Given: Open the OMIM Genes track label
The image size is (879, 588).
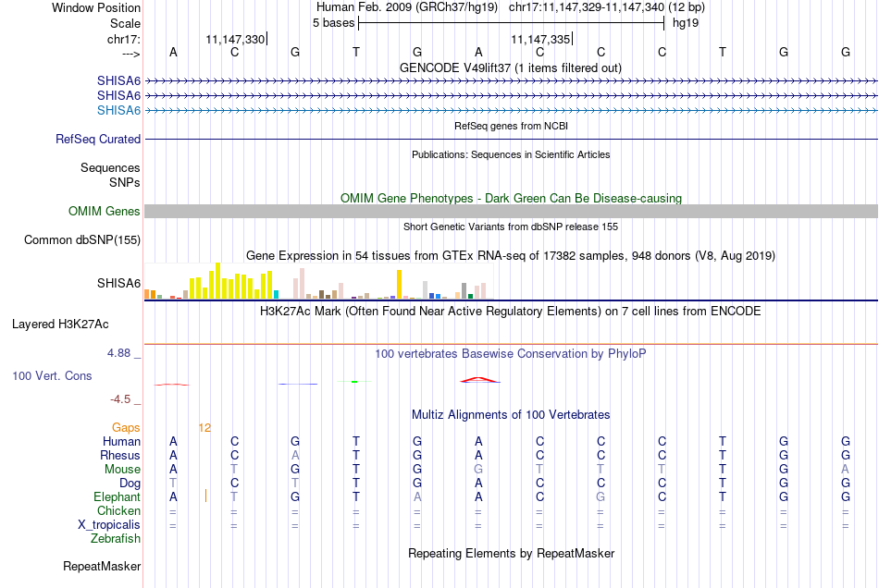Looking at the screenshot, I should click(104, 211).
